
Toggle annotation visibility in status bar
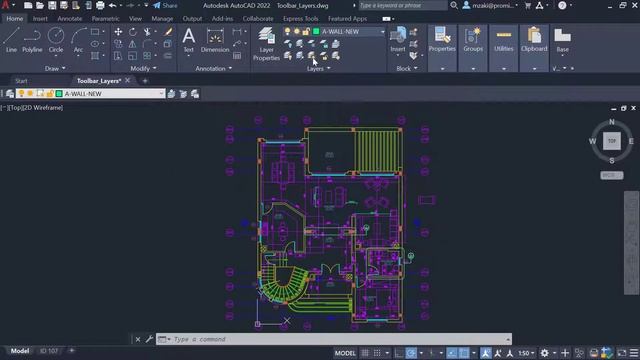click(486, 353)
